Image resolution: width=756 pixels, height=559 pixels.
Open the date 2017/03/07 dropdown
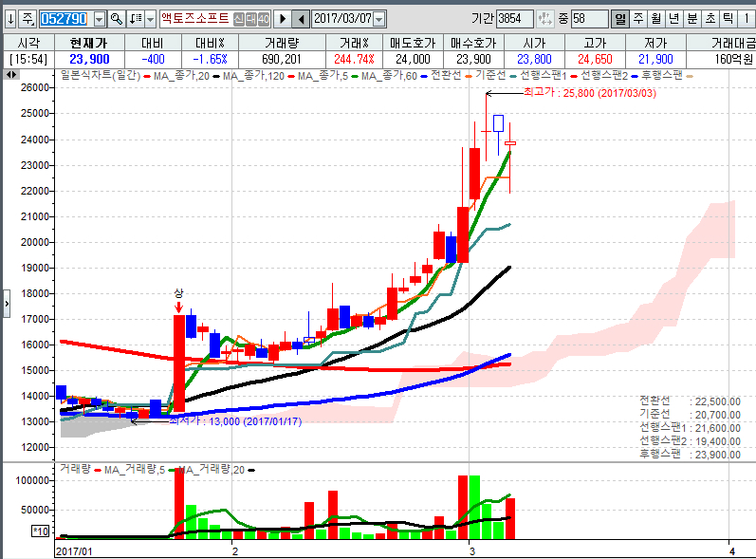coord(379,18)
